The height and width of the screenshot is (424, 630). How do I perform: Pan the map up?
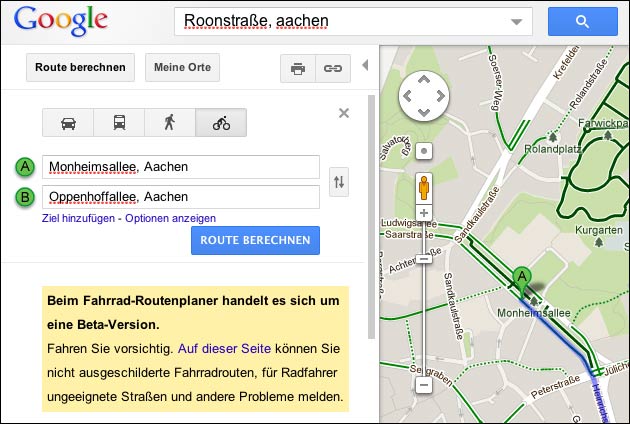point(424,80)
